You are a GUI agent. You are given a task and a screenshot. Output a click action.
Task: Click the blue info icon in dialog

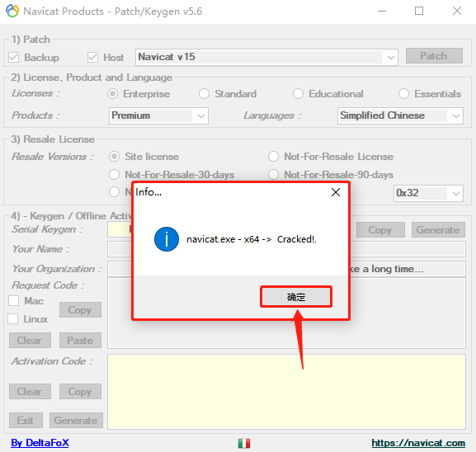click(167, 239)
